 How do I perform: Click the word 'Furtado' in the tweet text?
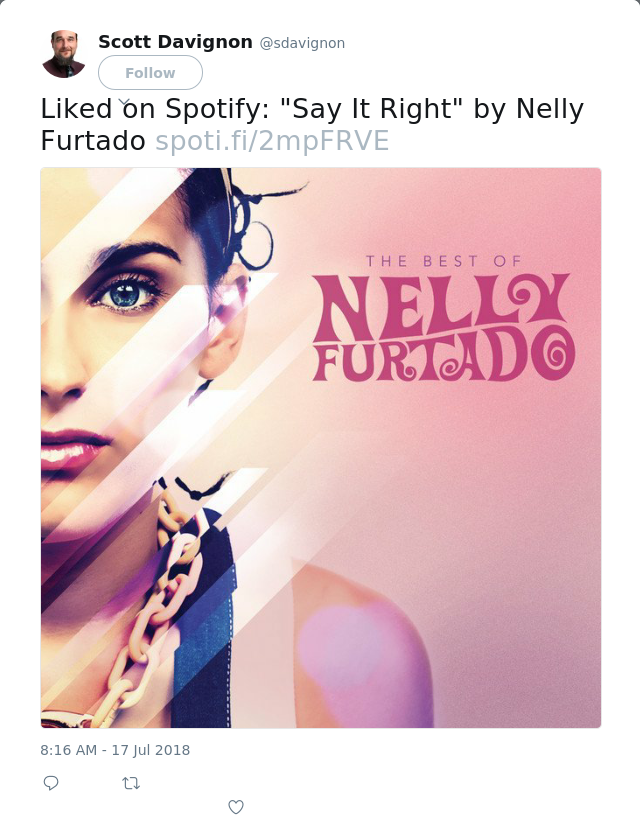click(93, 141)
